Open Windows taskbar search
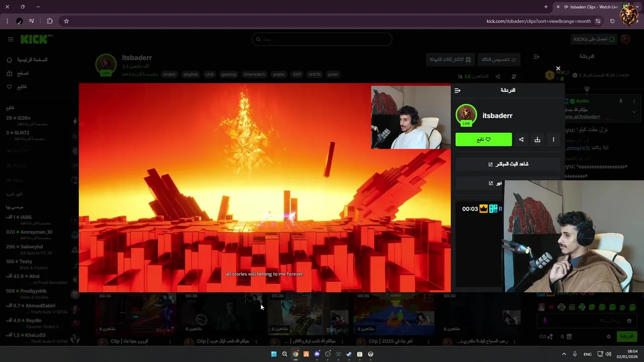The image size is (644, 362). click(x=285, y=354)
